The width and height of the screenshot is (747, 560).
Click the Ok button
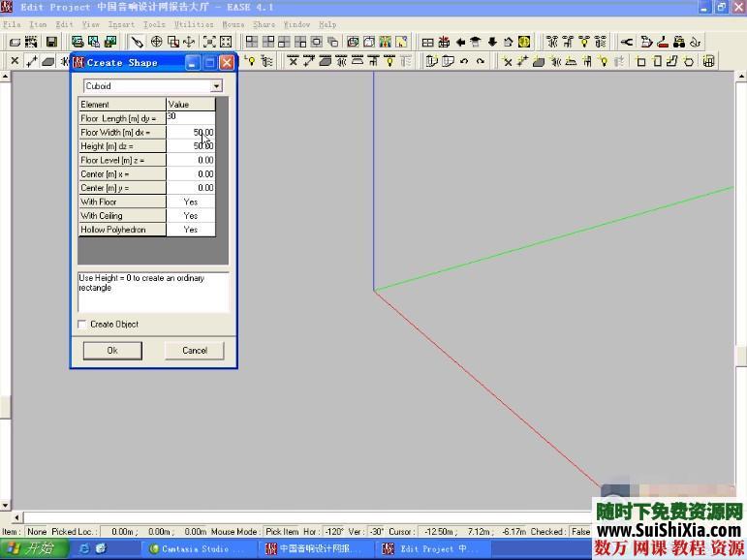click(x=112, y=351)
